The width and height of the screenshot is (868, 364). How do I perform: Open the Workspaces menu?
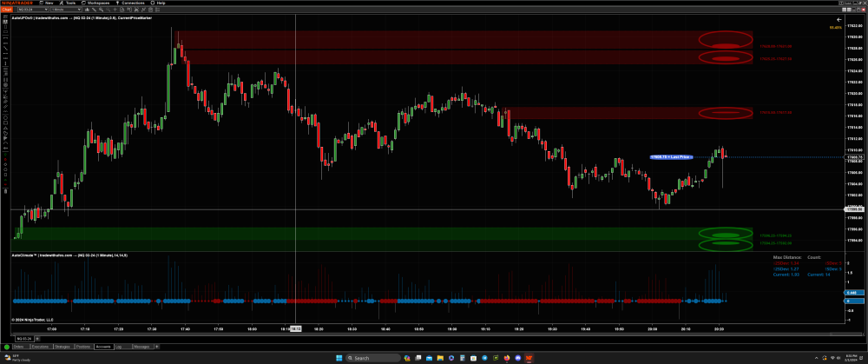tap(97, 3)
